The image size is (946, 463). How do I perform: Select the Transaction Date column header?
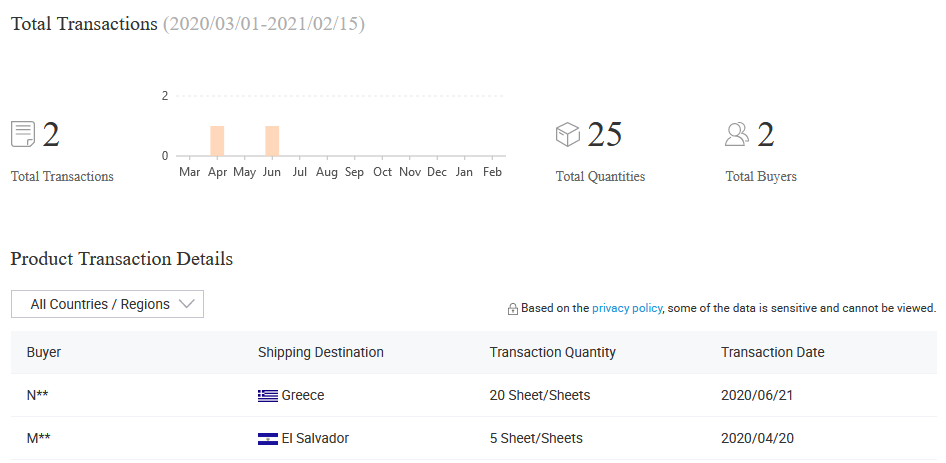[772, 353]
